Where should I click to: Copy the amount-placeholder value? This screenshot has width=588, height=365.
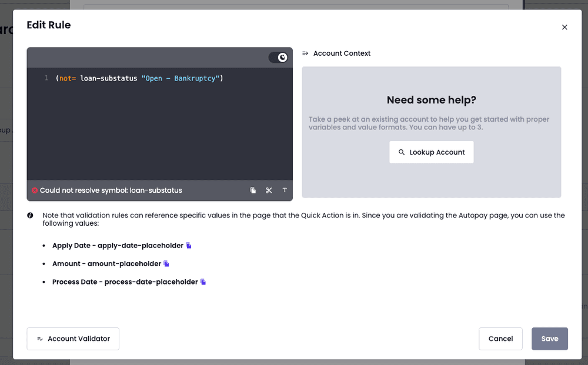(166, 264)
